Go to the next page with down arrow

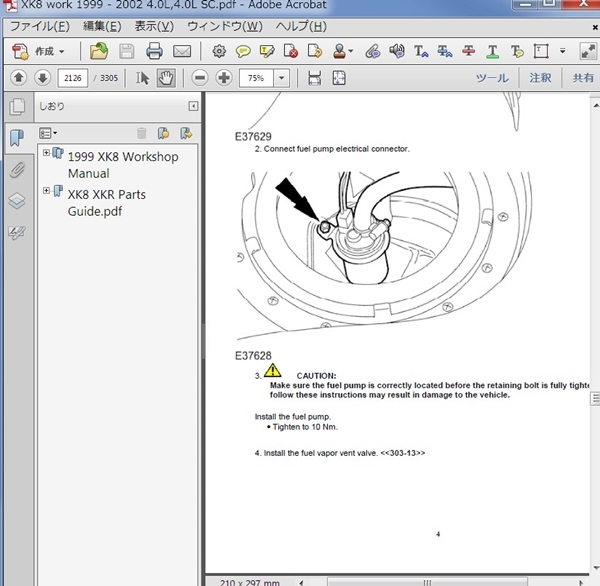click(42, 78)
